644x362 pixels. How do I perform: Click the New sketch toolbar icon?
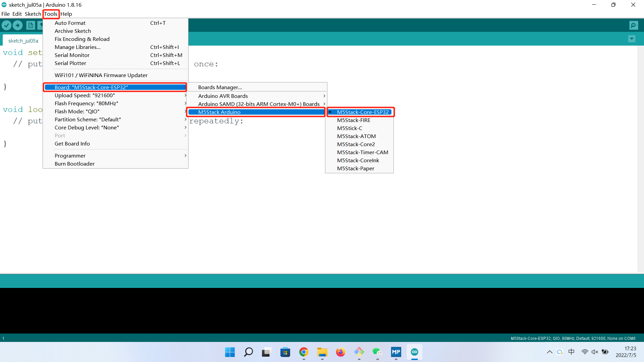31,25
